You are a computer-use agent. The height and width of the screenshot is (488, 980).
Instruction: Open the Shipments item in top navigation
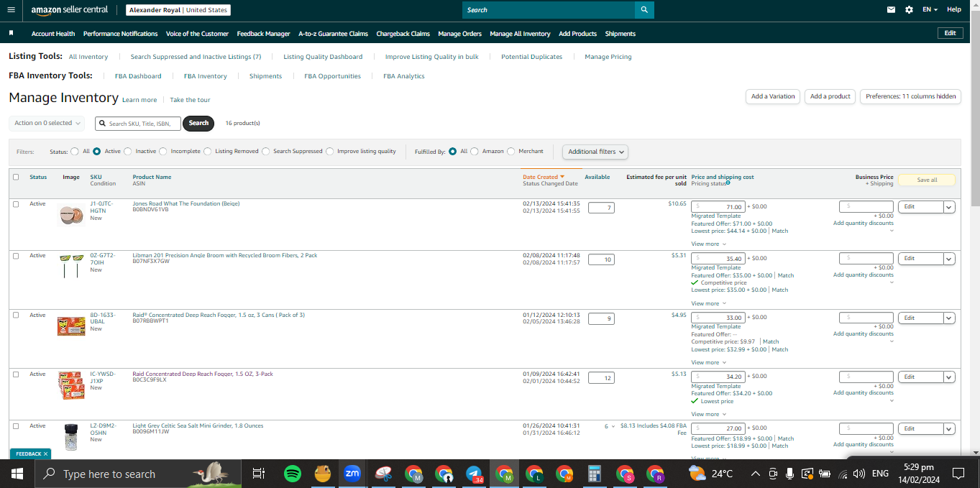pos(620,34)
